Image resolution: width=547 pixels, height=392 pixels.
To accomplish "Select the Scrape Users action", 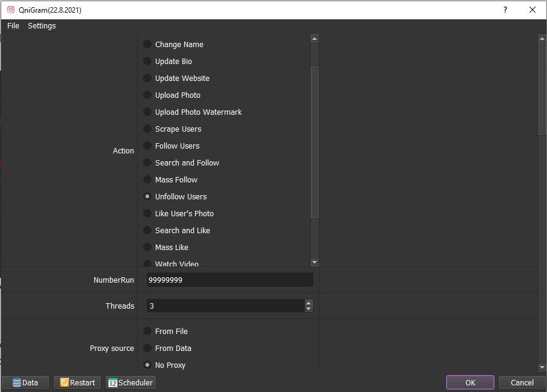I will [x=172, y=129].
